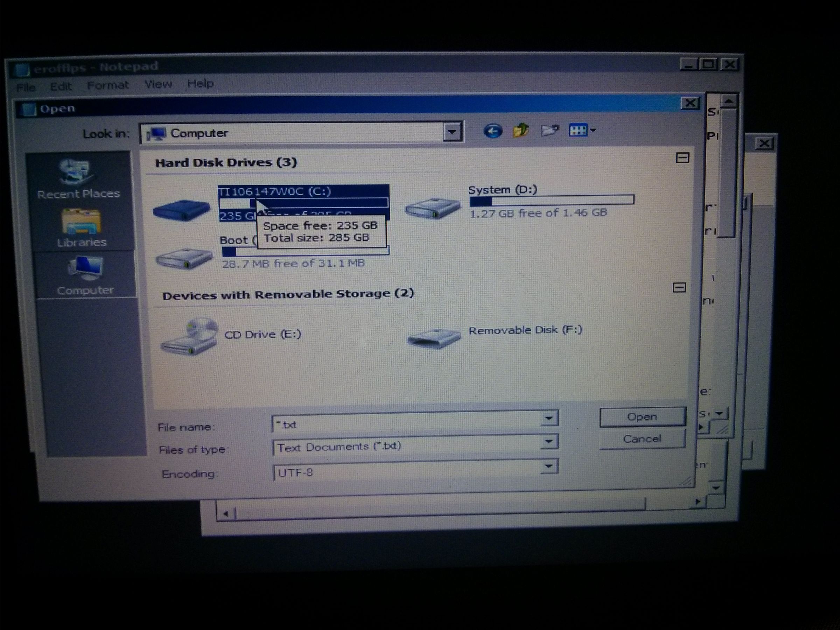The image size is (840, 630).
Task: Collapse the Hard Disk Drives group
Action: (x=682, y=158)
